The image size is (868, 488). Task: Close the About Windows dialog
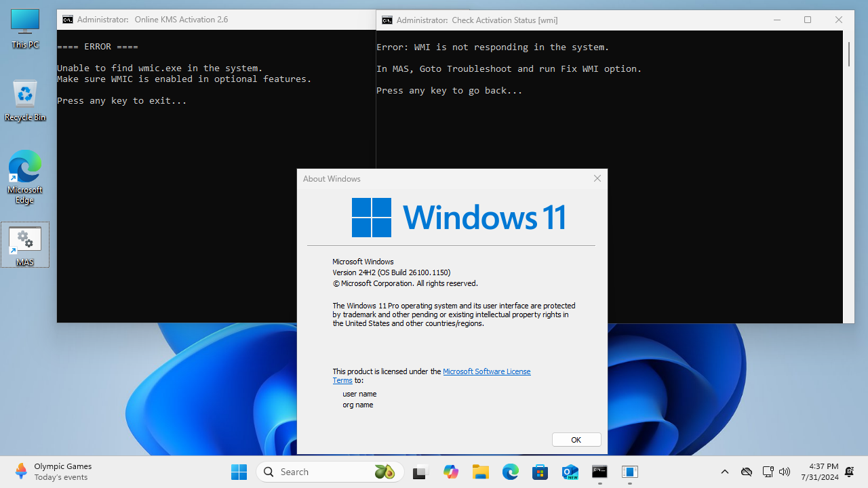pyautogui.click(x=597, y=179)
